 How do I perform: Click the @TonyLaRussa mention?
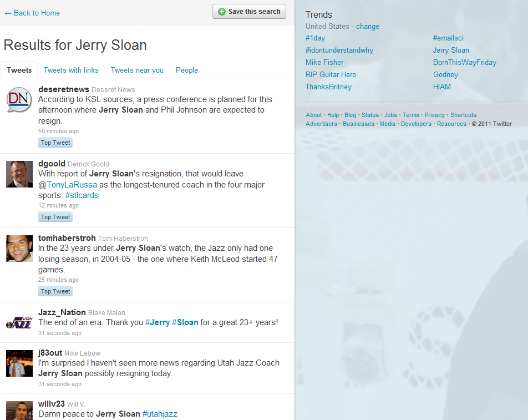point(68,185)
